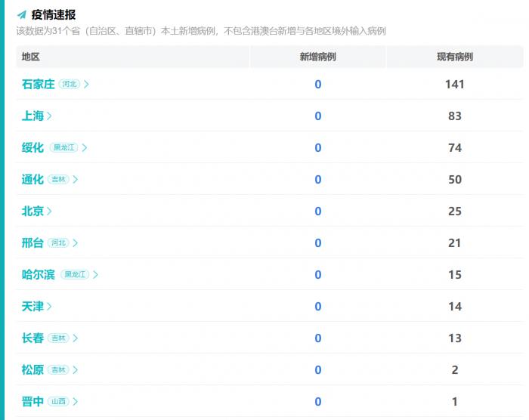Click existing cases value 141 for 石家庄
The width and height of the screenshot is (529, 420).
click(x=455, y=84)
